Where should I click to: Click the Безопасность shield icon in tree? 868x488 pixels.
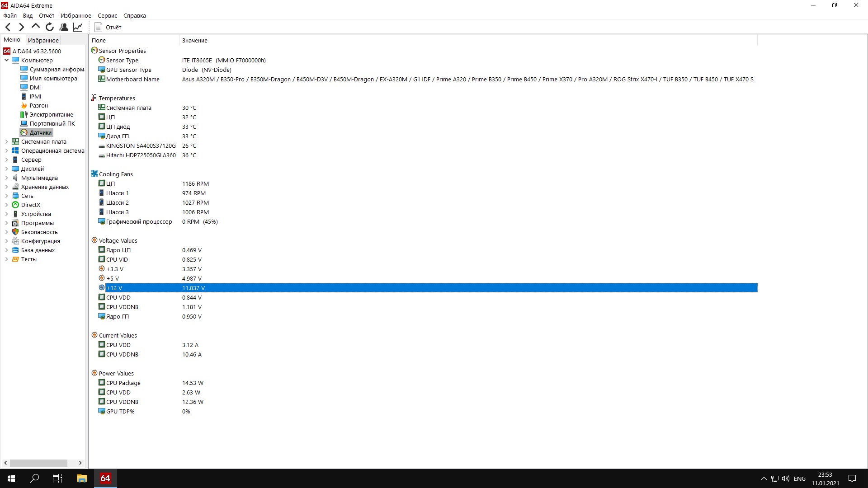click(x=15, y=232)
